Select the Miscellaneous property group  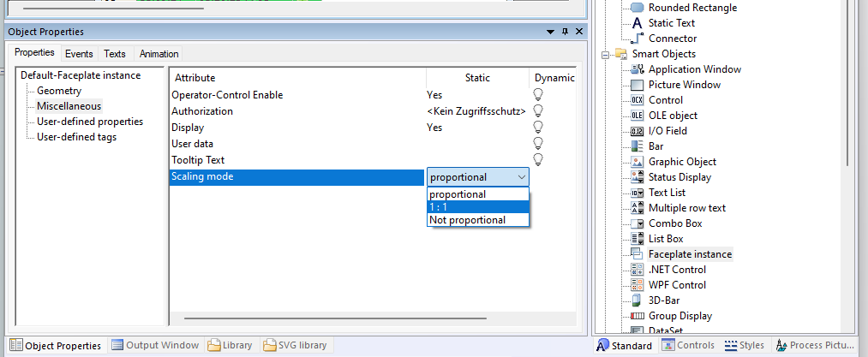pos(69,106)
